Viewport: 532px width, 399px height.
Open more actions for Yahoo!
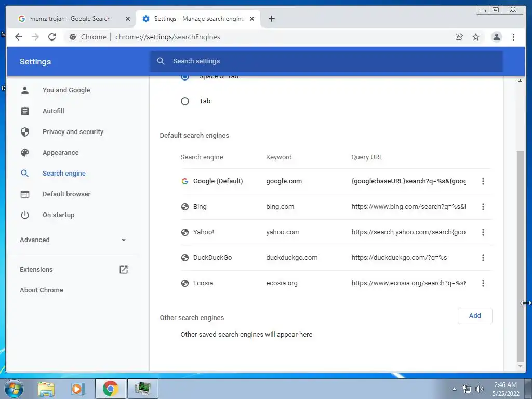pos(483,232)
